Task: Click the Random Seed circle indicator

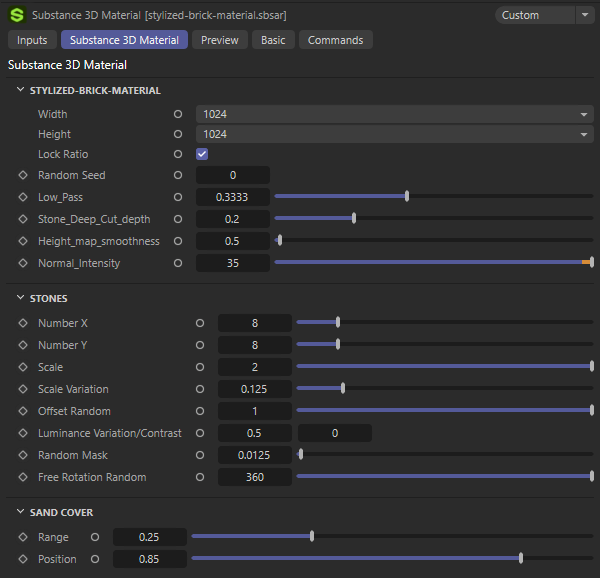Action: click(x=178, y=175)
